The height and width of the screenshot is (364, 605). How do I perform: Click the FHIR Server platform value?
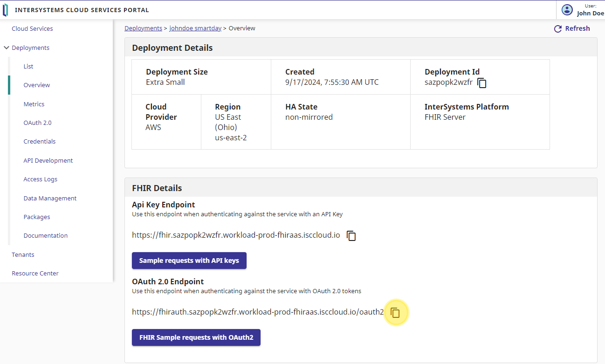(x=445, y=117)
